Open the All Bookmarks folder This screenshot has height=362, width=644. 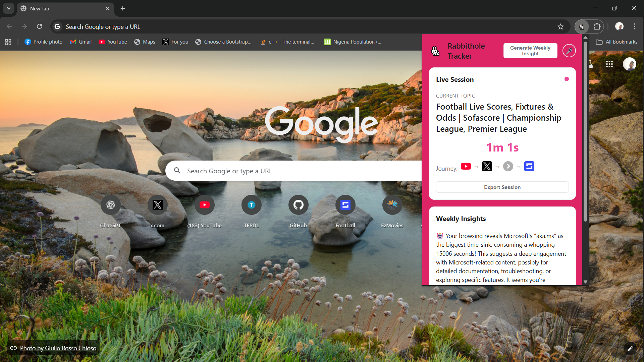point(616,42)
